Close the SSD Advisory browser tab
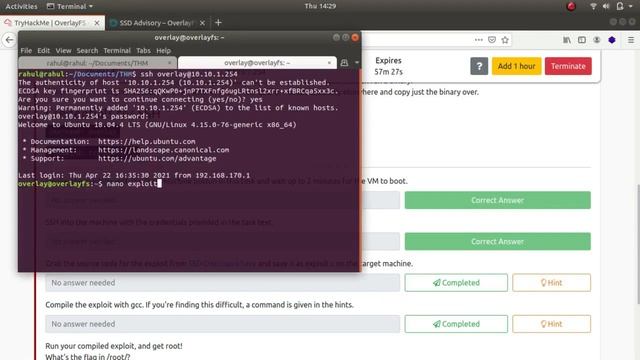This screenshot has height=360, width=640. tap(202, 23)
